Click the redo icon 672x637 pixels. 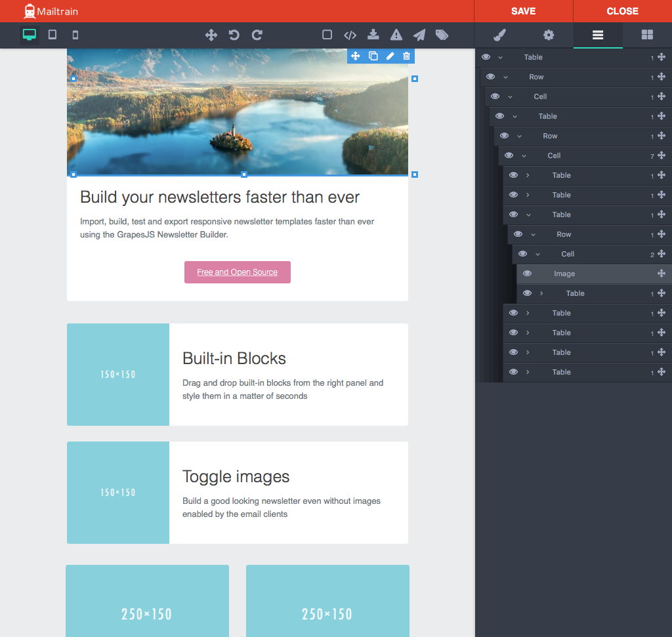point(257,35)
